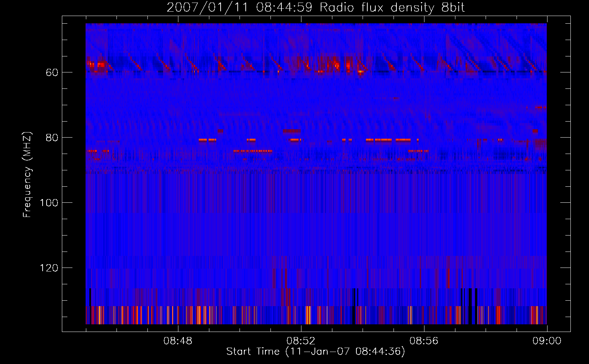The width and height of the screenshot is (589, 364).
Task: Click the 80 frequency tick label
Action: pyautogui.click(x=52, y=138)
